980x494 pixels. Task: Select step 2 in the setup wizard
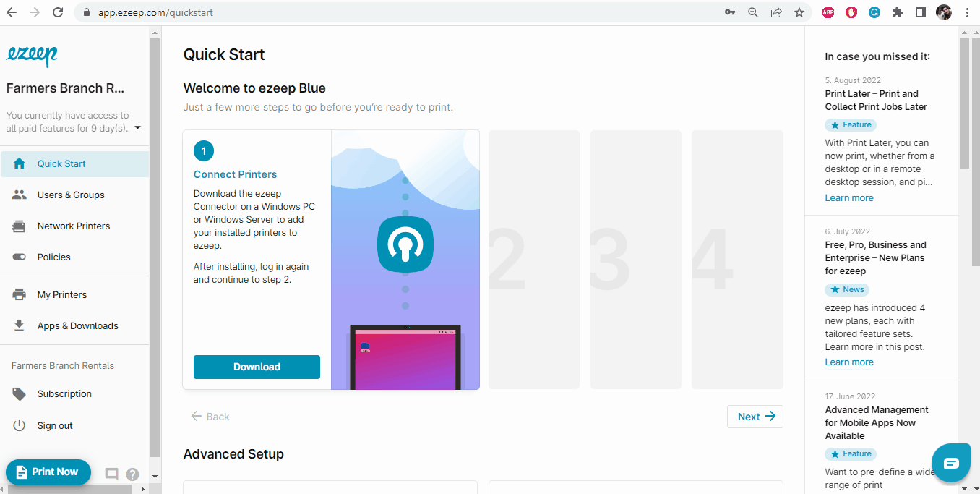(533, 259)
